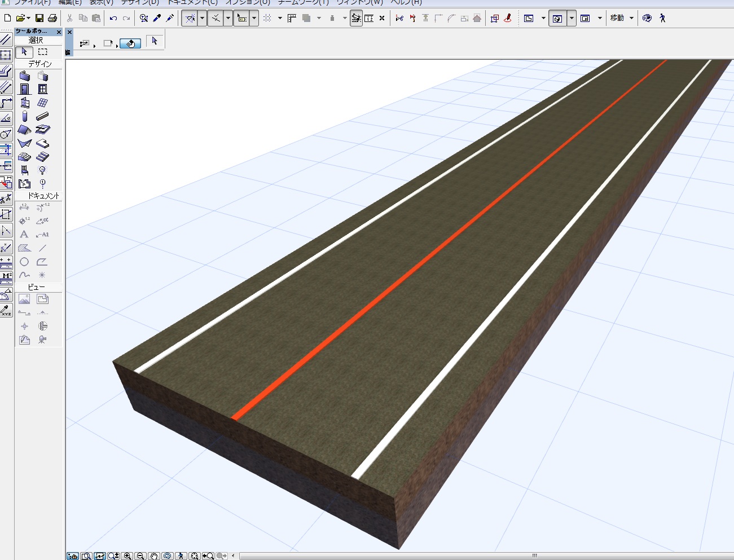Save the project using the floppy disk icon

(x=39, y=19)
